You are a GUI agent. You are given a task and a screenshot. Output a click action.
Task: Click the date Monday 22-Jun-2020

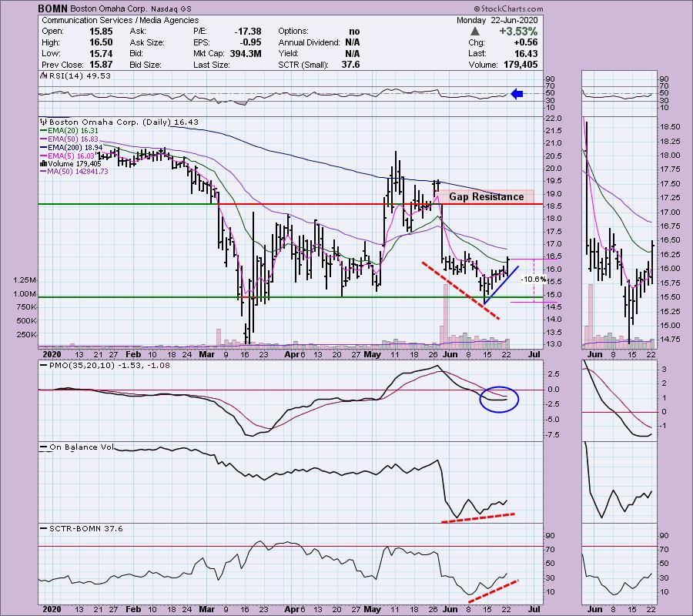pos(497,20)
